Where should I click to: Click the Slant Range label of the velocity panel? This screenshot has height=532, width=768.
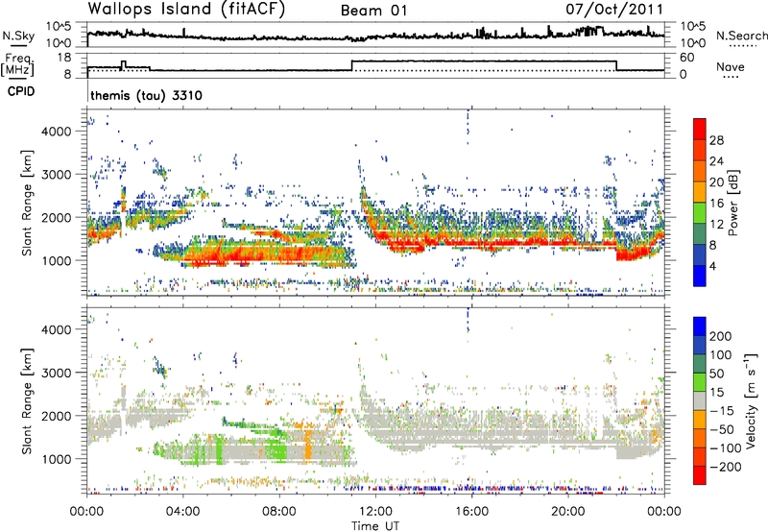[27, 401]
